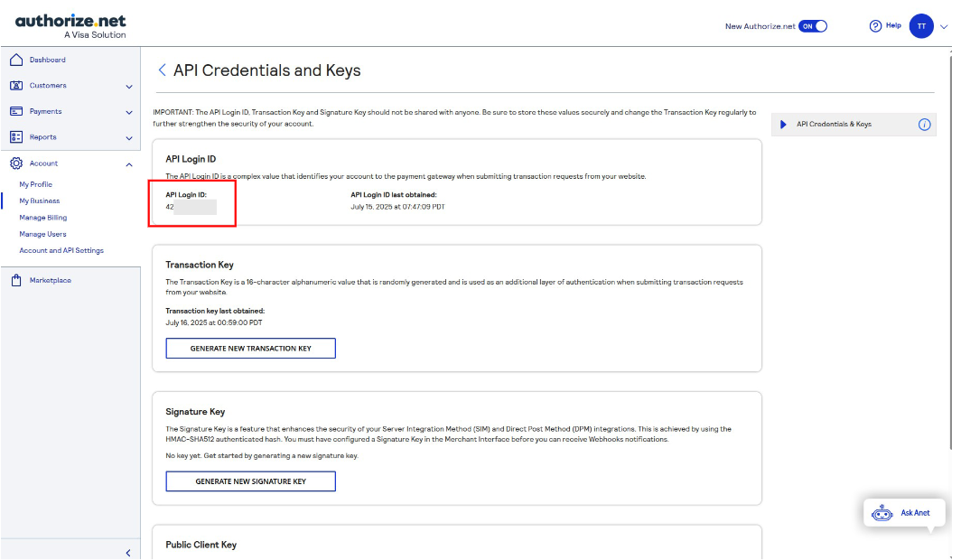The width and height of the screenshot is (961, 560).
Task: Click the play triangle next to API Credentials & Keys
Action: (783, 125)
